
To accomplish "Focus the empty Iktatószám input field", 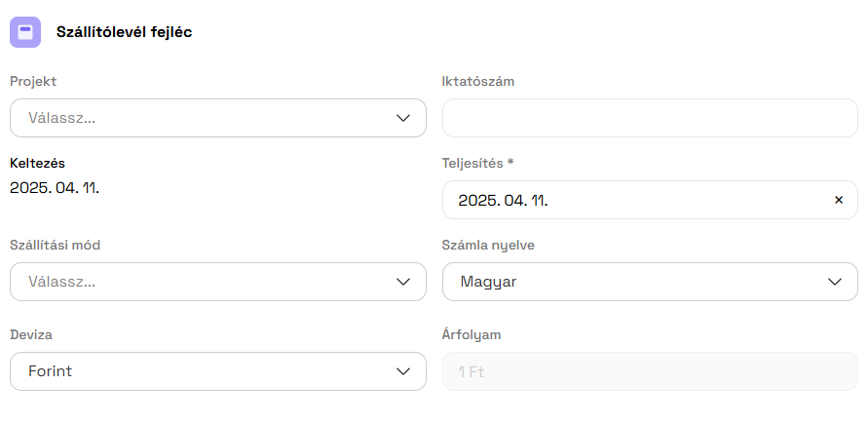I will 650,118.
